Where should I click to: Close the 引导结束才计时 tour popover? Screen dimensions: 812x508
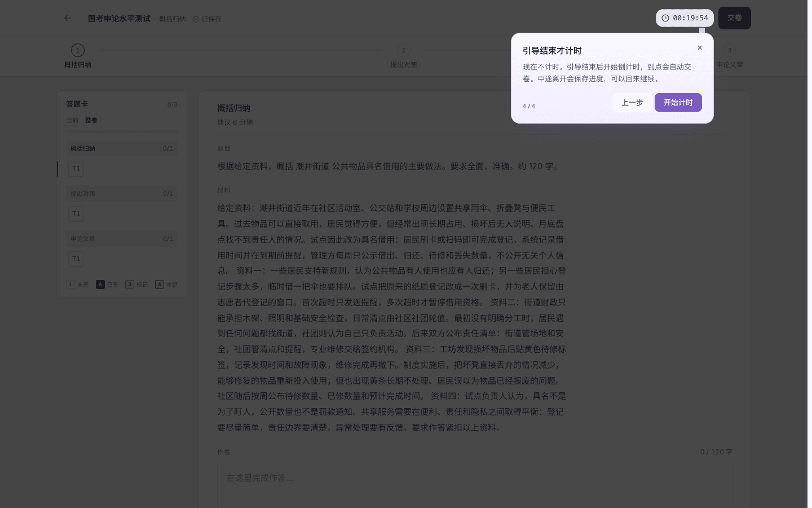pyautogui.click(x=700, y=48)
